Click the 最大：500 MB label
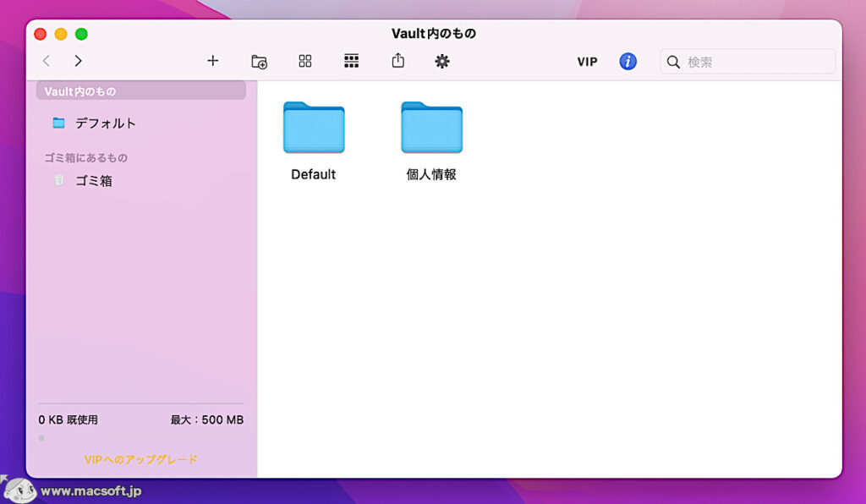Screen dimensions: 866x504 [x=206, y=419]
